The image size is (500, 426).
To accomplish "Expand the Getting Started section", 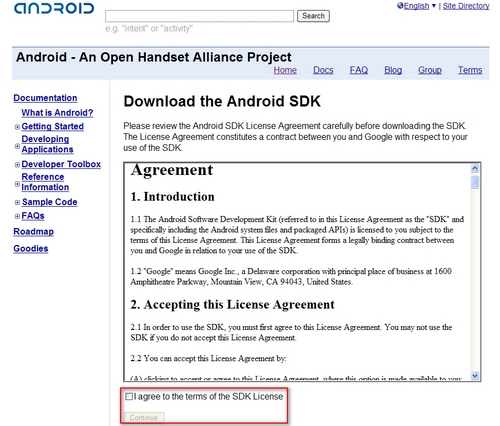I will click(17, 127).
